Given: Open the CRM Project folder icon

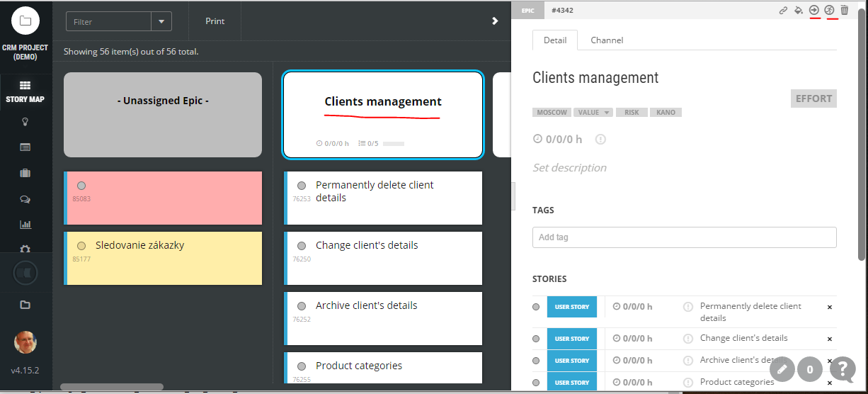Looking at the screenshot, I should tap(25, 21).
